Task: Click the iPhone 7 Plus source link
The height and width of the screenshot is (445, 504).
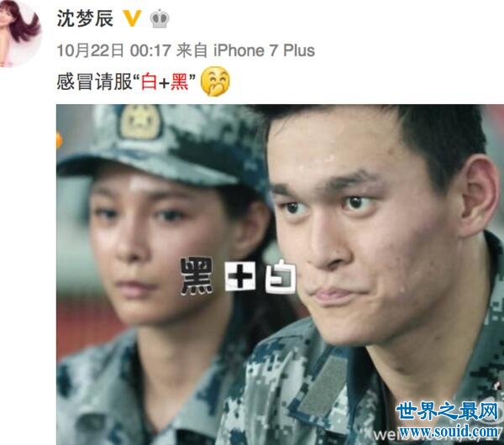Action: tap(265, 50)
